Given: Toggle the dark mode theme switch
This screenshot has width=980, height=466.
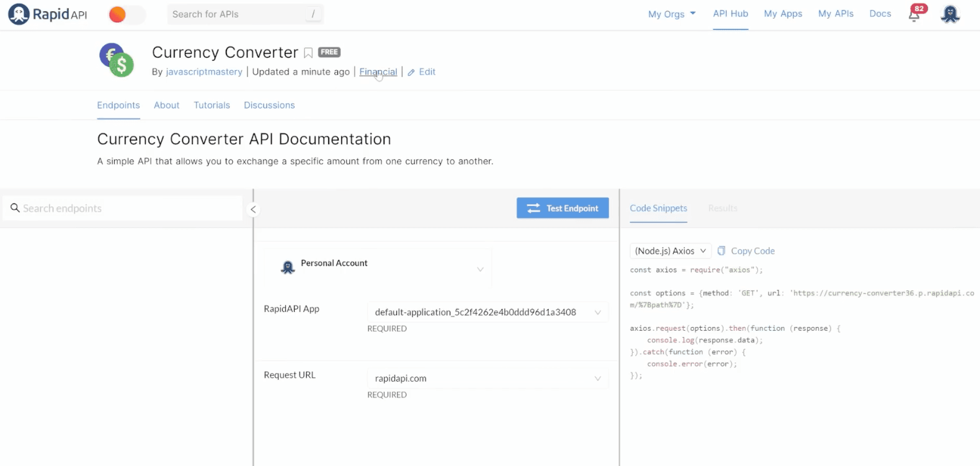Looking at the screenshot, I should tap(127, 14).
